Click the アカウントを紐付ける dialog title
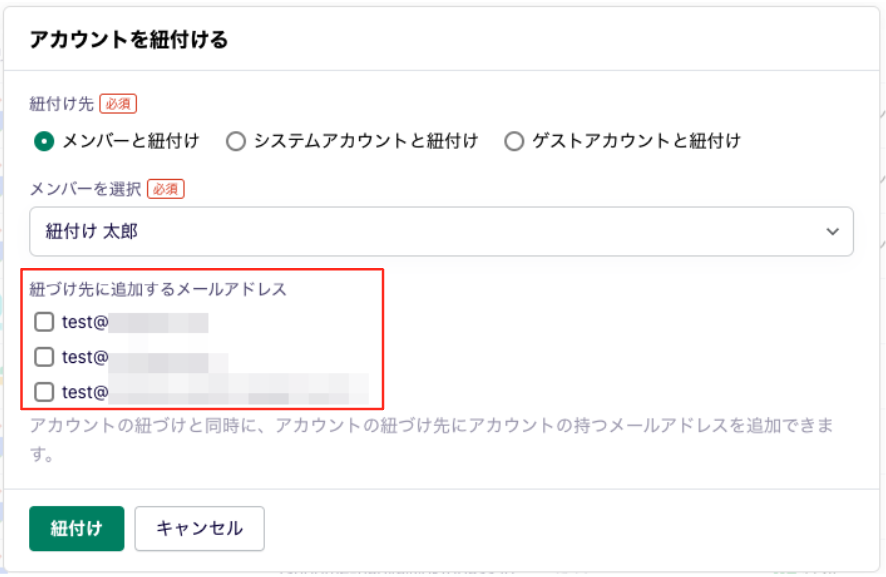886x577 pixels. point(129,40)
